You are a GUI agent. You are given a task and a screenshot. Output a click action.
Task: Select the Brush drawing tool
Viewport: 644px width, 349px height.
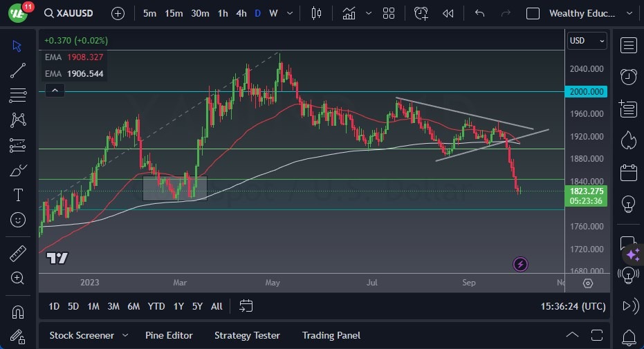(18, 170)
